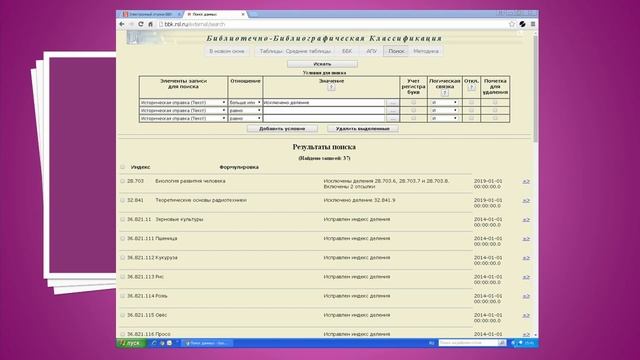Open the relation dropdown in the first condition
The height and width of the screenshot is (360, 640).
245,102
